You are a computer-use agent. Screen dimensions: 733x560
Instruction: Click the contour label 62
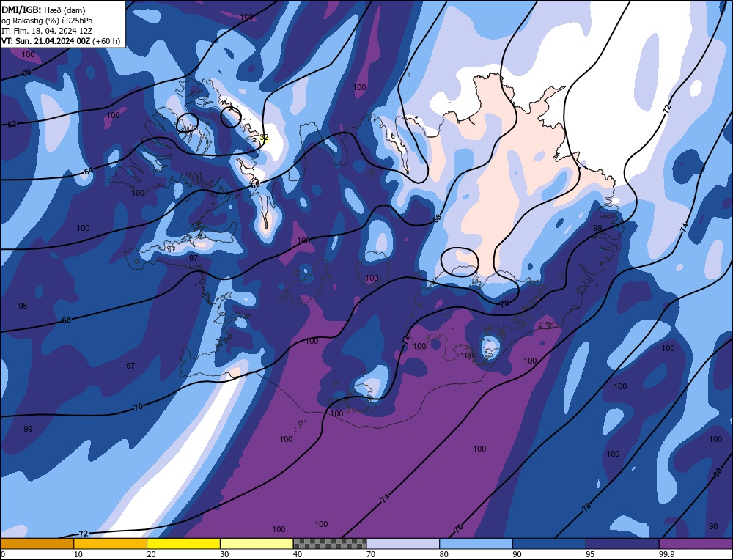(12, 125)
